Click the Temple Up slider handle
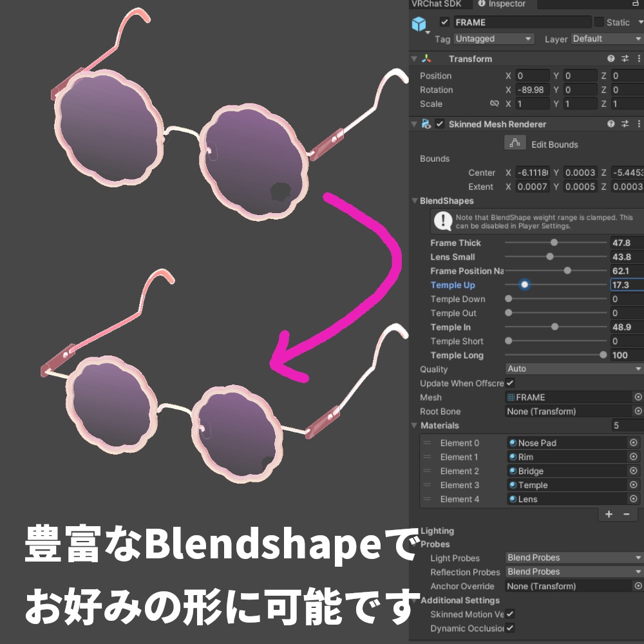Screen dimensions: 644x644 click(x=524, y=284)
